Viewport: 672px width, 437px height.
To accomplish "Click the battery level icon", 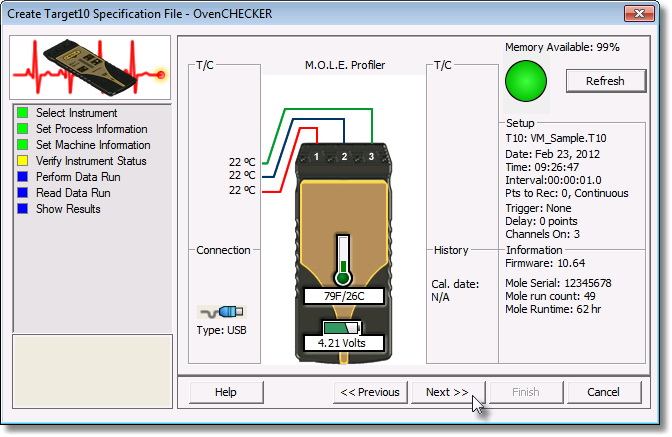I will (x=342, y=328).
